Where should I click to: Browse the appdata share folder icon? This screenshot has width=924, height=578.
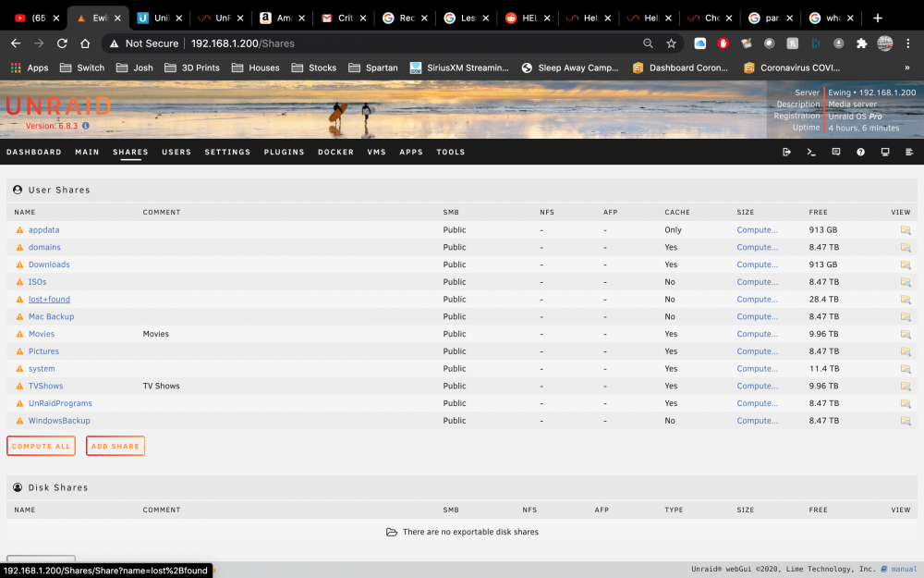[x=906, y=230]
